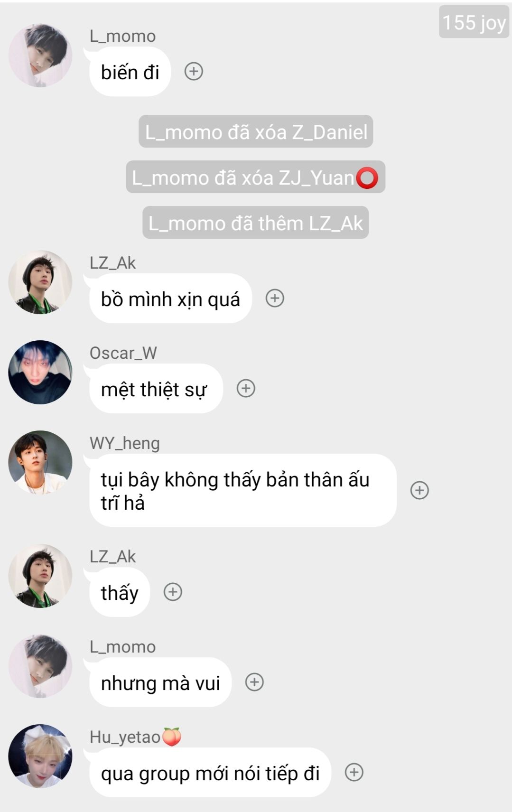Open WY_heng's profile picture

point(40,463)
